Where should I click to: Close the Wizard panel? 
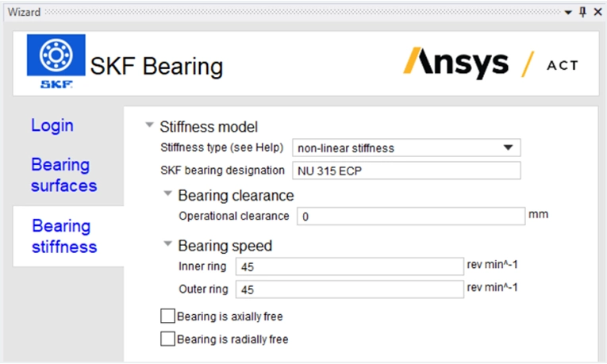(597, 12)
